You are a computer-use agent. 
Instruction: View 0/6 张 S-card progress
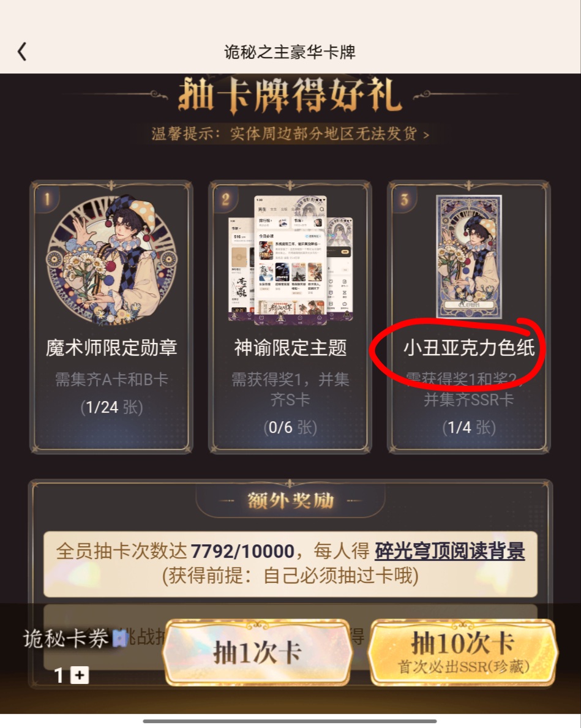[290, 427]
